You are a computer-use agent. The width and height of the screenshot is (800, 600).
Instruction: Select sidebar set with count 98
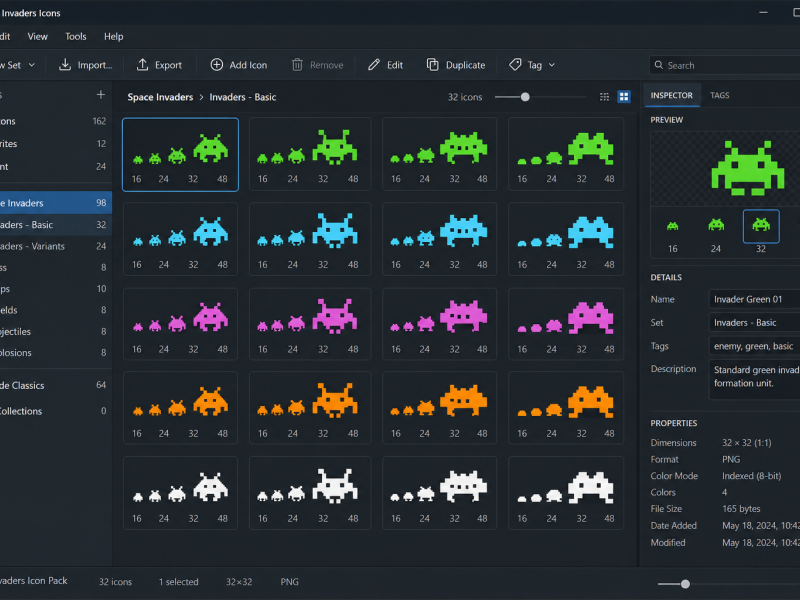[x=56, y=203]
